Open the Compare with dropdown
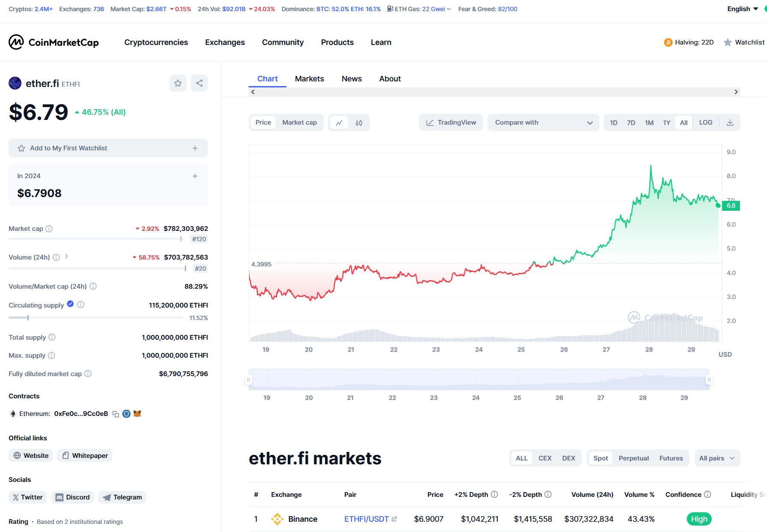The image size is (767, 532). [543, 123]
